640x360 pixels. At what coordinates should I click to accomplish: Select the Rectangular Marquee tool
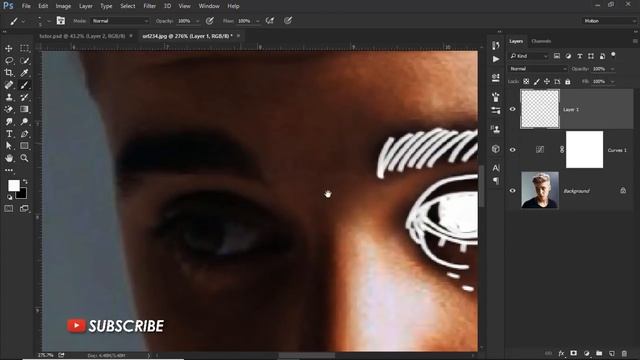(x=24, y=48)
